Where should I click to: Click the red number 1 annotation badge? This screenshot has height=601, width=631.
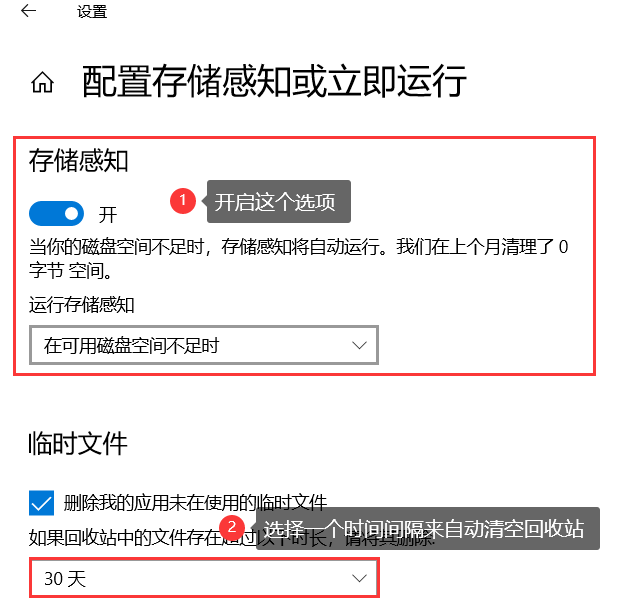pos(183,200)
